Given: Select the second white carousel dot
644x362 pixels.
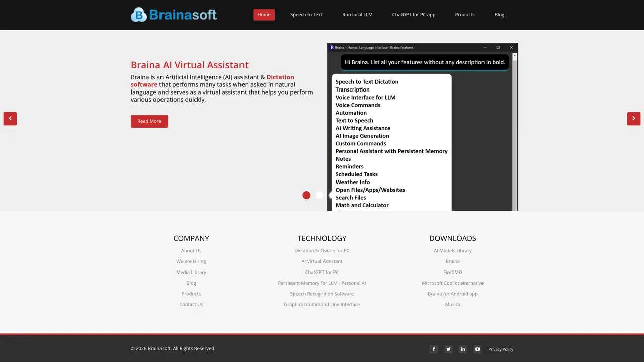Looking at the screenshot, I should click(319, 195).
